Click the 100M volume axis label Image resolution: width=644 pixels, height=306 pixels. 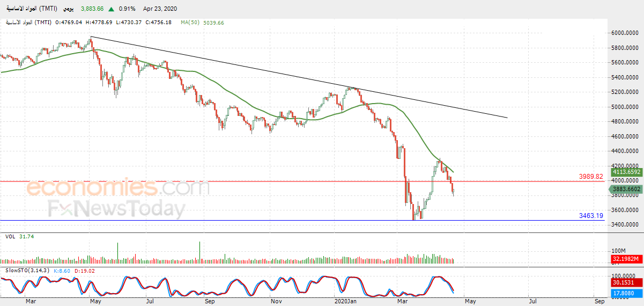pos(619,251)
